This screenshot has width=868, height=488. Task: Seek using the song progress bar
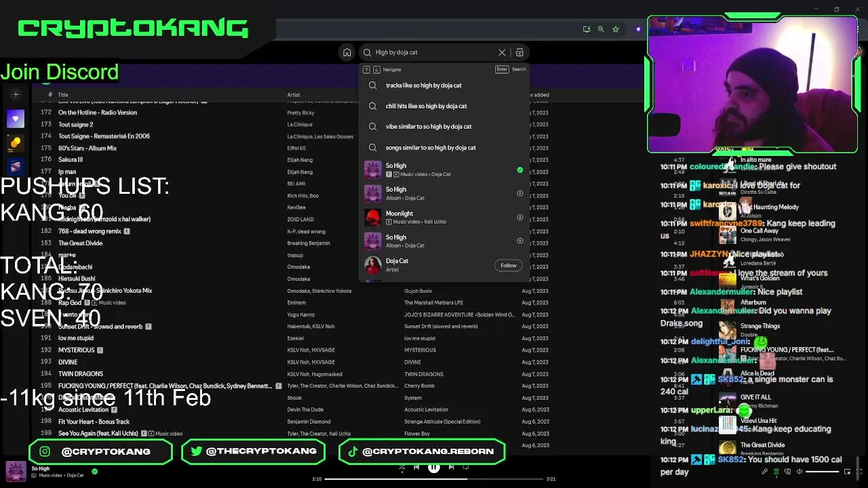coord(434,479)
